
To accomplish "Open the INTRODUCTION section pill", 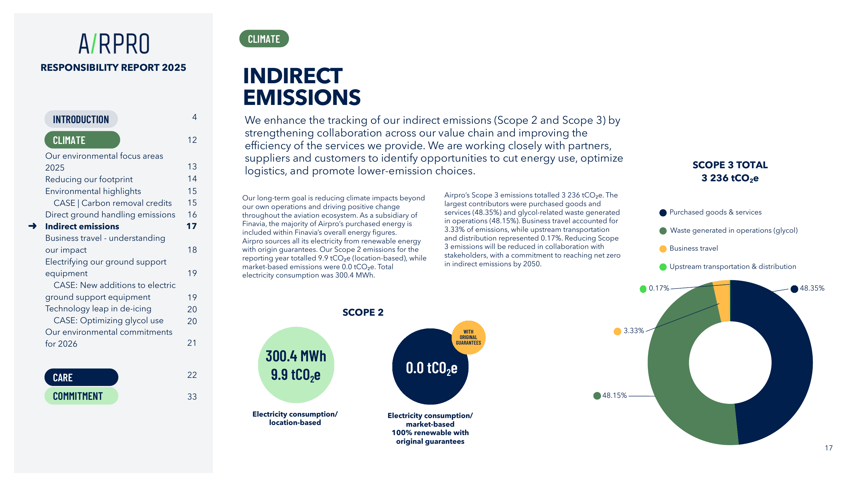I will (x=81, y=119).
